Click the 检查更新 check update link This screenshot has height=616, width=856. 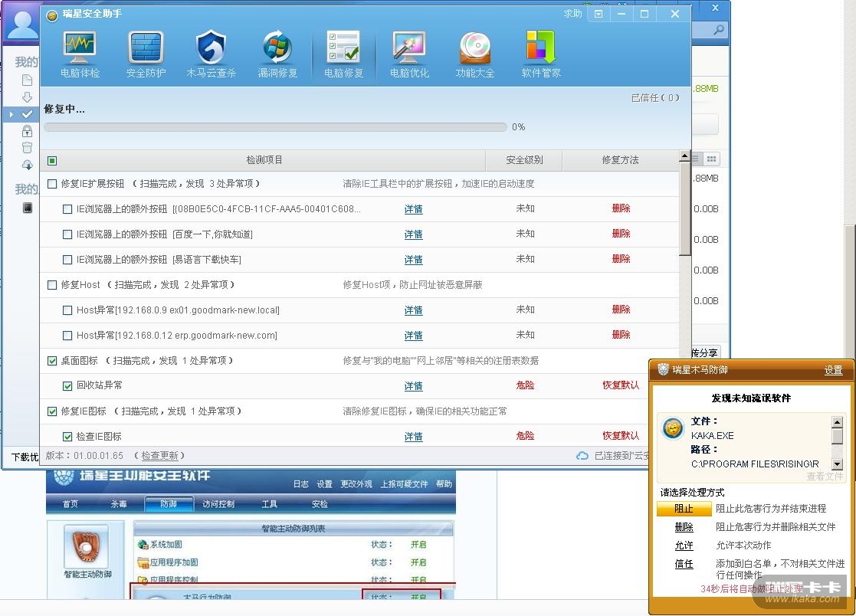tap(159, 456)
